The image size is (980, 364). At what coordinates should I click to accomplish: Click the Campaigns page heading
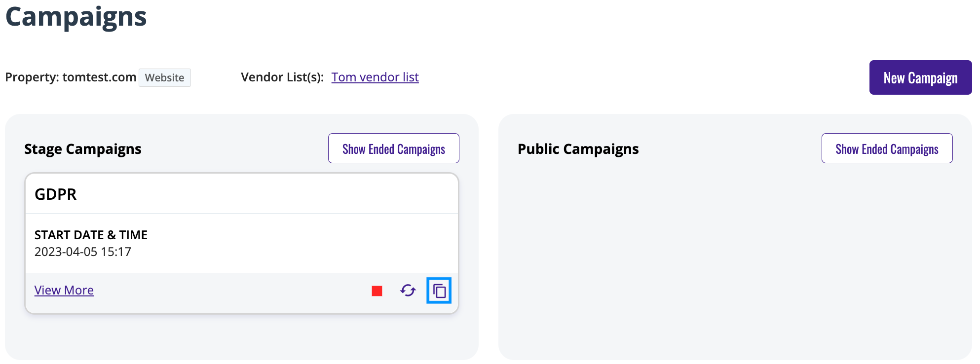point(76,17)
